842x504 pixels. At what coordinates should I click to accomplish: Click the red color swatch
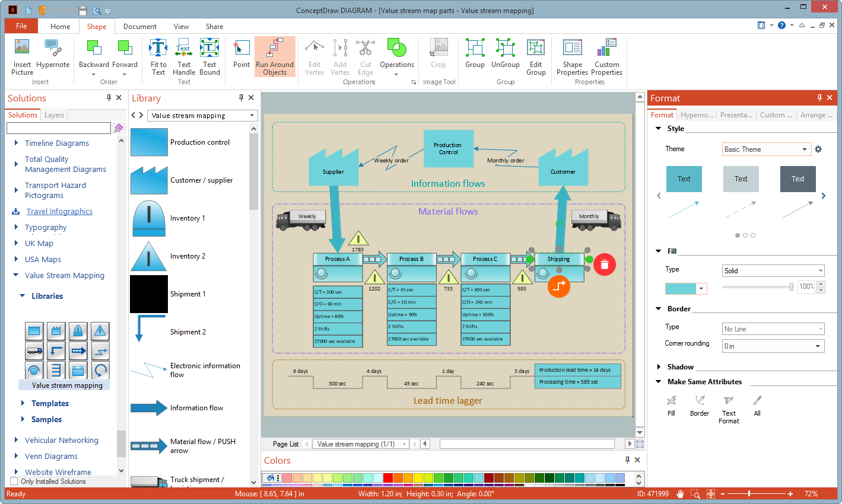[x=388, y=478]
